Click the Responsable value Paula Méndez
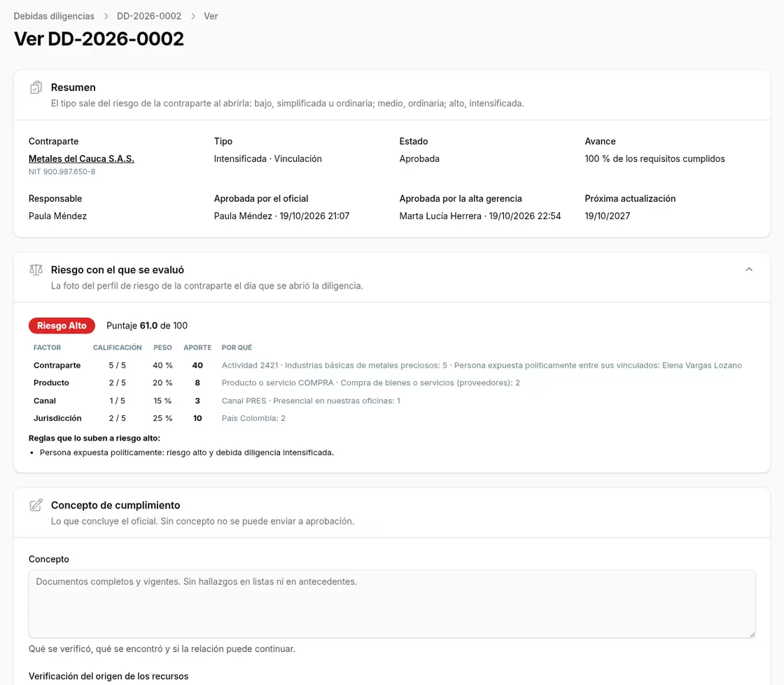Image resolution: width=784 pixels, height=685 pixels. pos(57,216)
